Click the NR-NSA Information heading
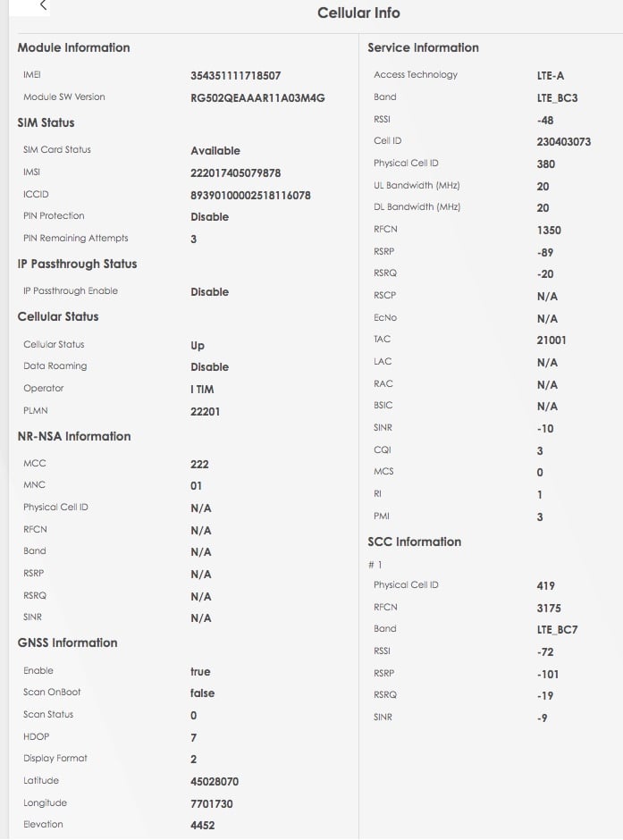623x840 pixels. click(x=74, y=437)
